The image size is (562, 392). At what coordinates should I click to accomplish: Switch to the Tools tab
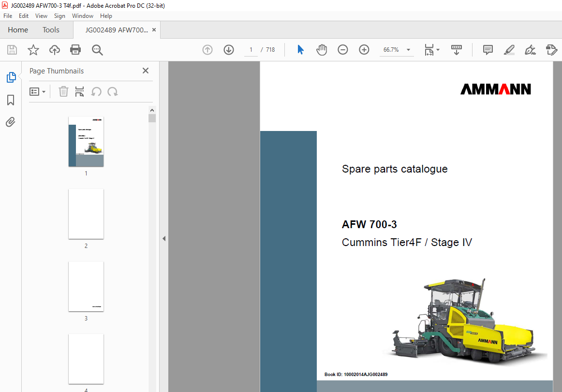coord(51,30)
